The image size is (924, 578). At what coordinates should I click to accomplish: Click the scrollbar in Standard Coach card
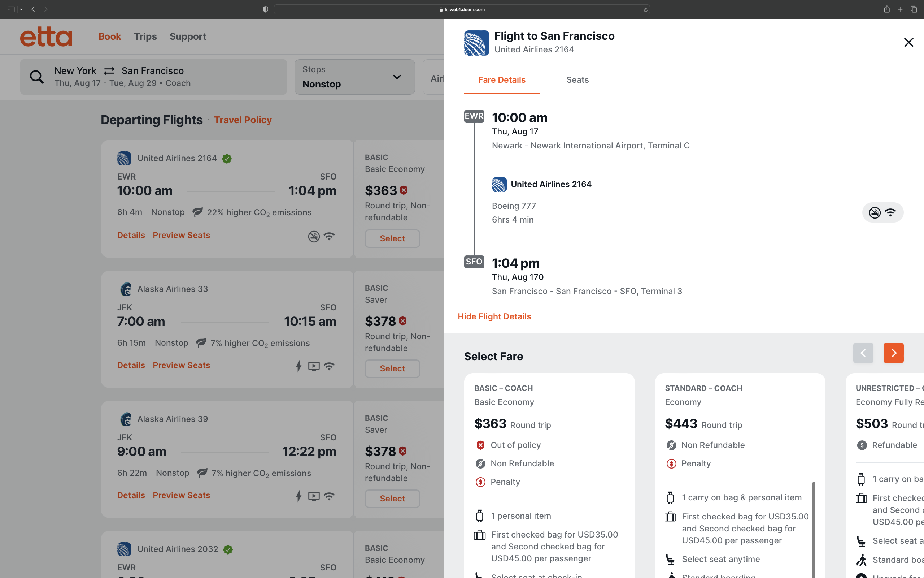point(813,530)
